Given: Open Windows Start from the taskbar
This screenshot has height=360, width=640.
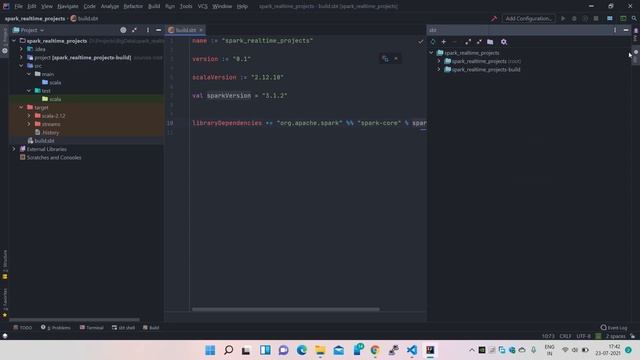Looking at the screenshot, I should (x=210, y=350).
